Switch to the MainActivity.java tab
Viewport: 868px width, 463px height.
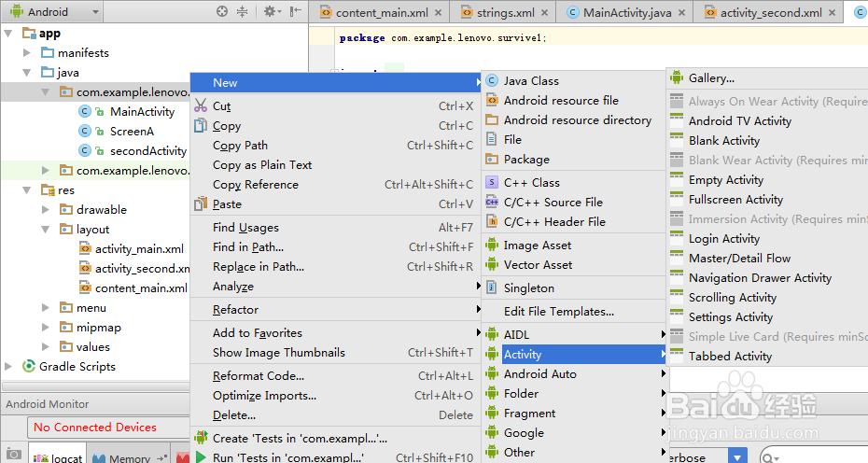click(627, 13)
